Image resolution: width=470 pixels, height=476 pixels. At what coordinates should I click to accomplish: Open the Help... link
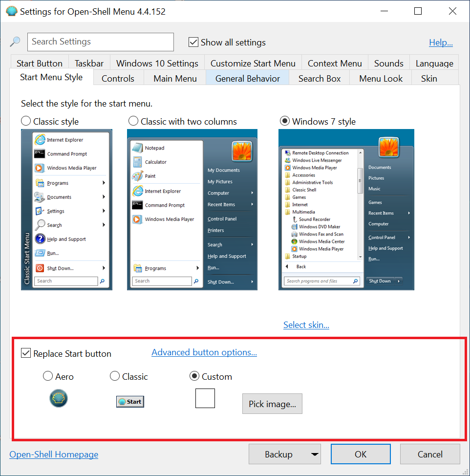(x=441, y=42)
